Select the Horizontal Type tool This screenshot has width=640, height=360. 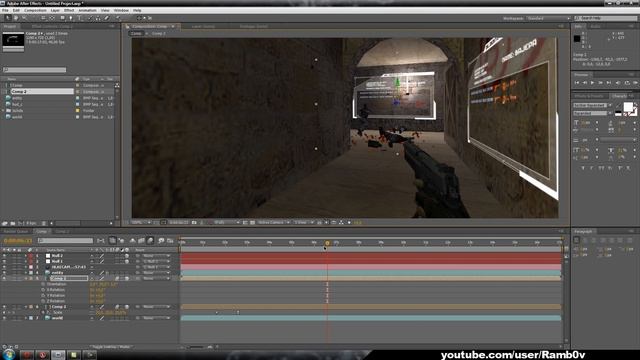[80, 18]
